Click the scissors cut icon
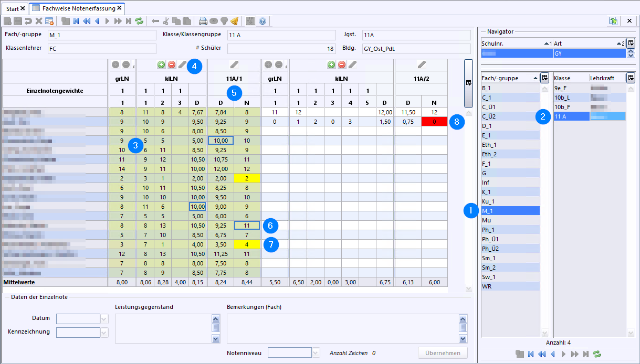640x364 pixels. coord(166,21)
